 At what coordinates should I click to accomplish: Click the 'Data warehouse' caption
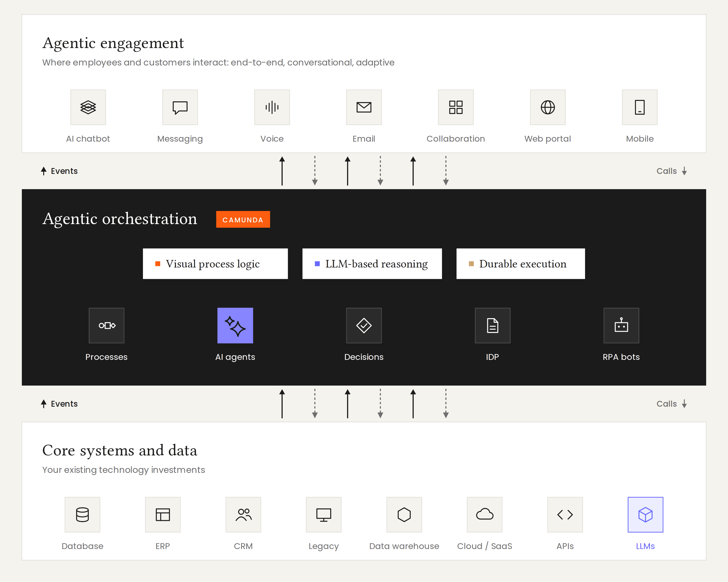(404, 546)
